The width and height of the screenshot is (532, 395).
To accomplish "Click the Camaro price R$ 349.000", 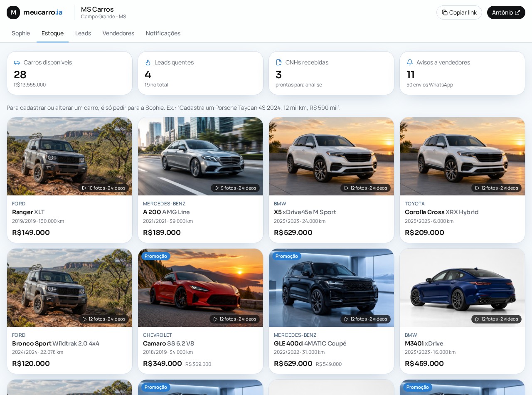I will 163,363.
